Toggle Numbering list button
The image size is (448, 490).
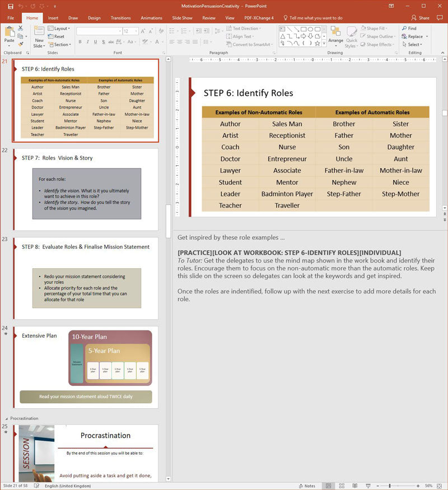[184, 31]
